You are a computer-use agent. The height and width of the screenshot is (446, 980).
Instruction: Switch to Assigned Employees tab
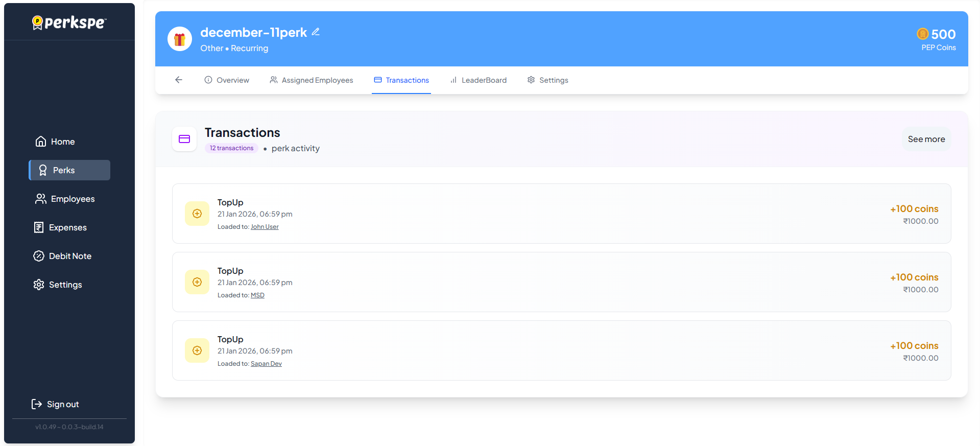click(312, 80)
